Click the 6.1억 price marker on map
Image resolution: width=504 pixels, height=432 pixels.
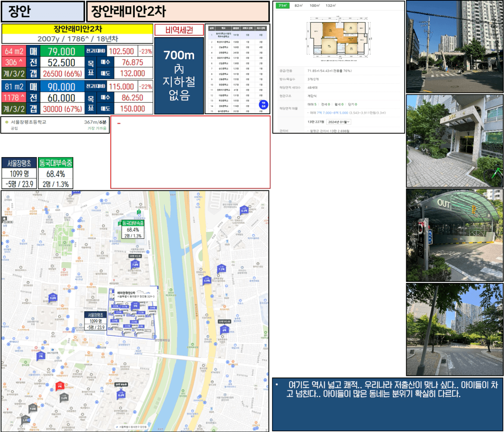[x=244, y=210]
